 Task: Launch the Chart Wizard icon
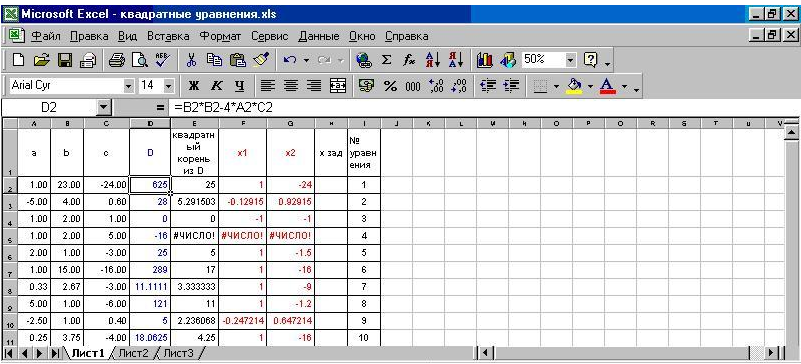point(484,60)
